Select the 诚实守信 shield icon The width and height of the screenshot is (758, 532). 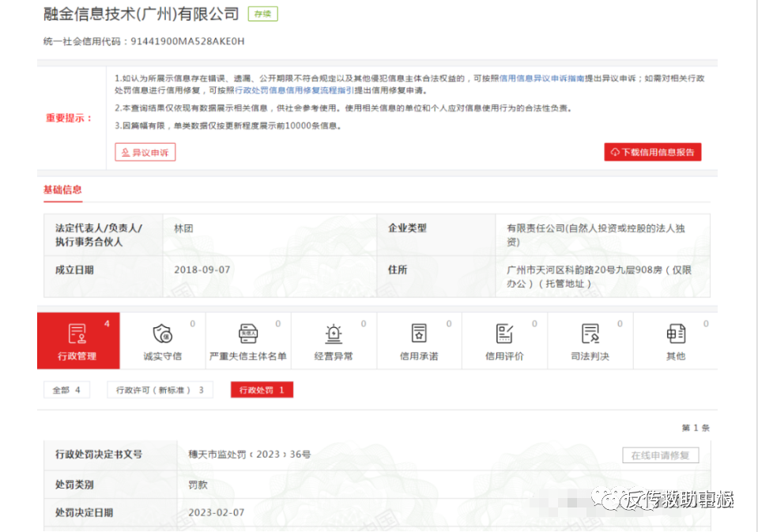[x=163, y=334]
